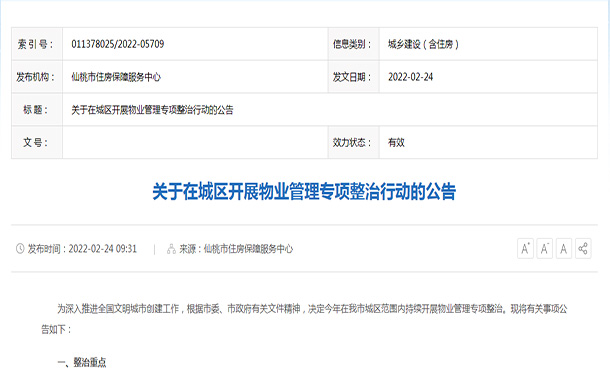
Task: Click the 发布机构 label cell
Action: pos(37,77)
